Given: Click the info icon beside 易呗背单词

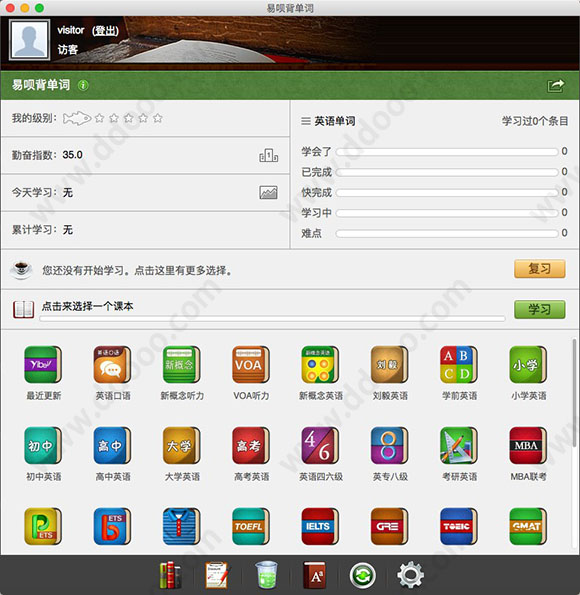Looking at the screenshot, I should point(83,85).
